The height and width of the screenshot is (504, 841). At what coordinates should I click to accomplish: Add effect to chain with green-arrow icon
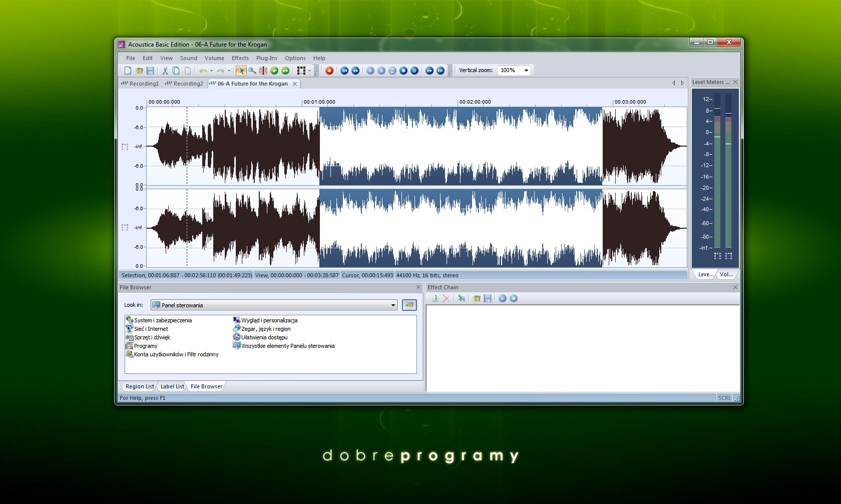click(435, 298)
